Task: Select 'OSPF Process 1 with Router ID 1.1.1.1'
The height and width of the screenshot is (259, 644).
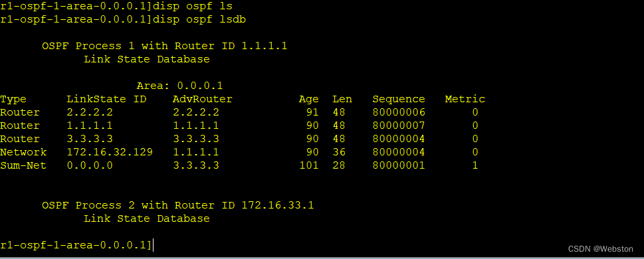Action: click(164, 46)
